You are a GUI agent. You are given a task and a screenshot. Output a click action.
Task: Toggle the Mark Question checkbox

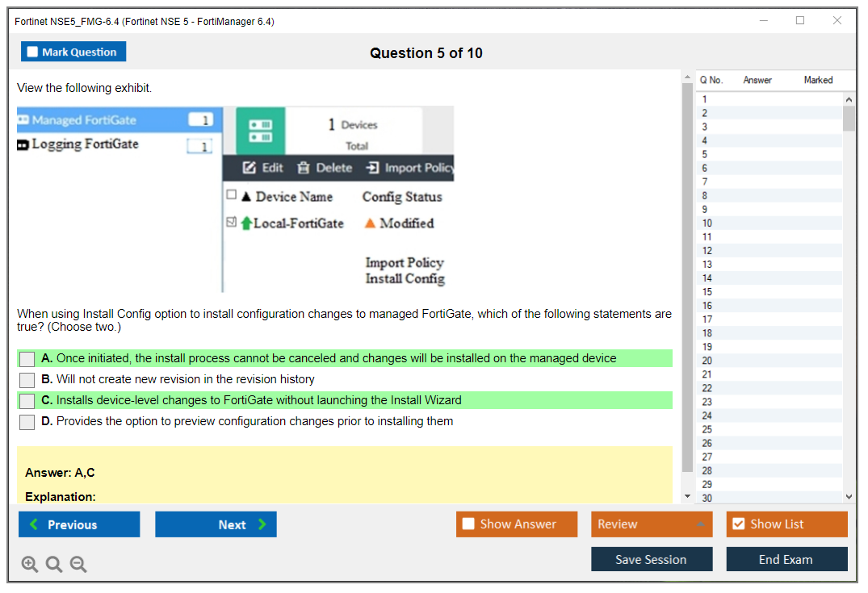tap(33, 52)
